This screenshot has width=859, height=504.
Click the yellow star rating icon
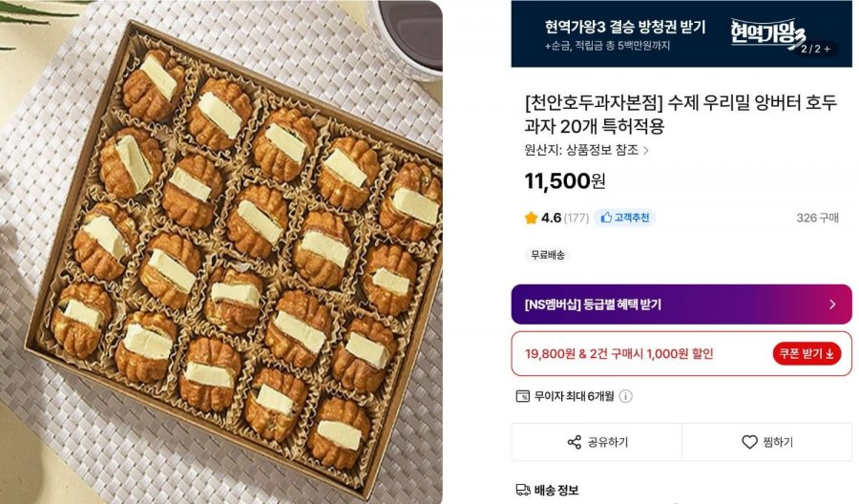531,218
